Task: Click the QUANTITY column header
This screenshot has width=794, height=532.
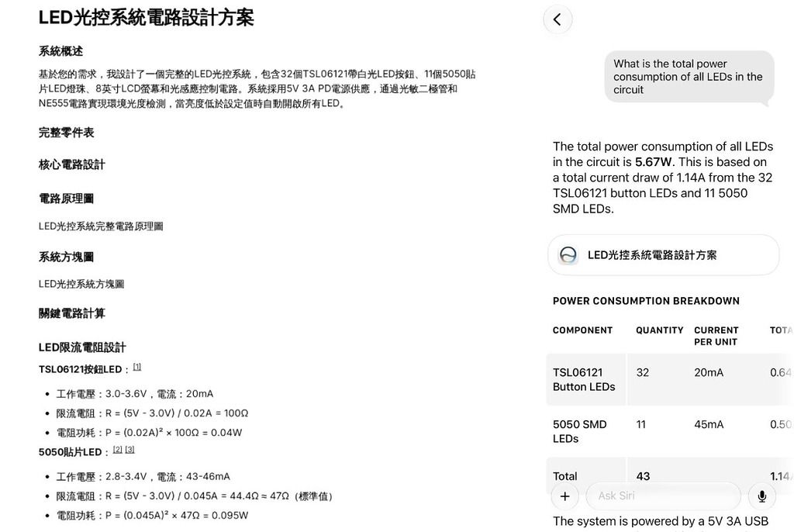Action: 660,330
